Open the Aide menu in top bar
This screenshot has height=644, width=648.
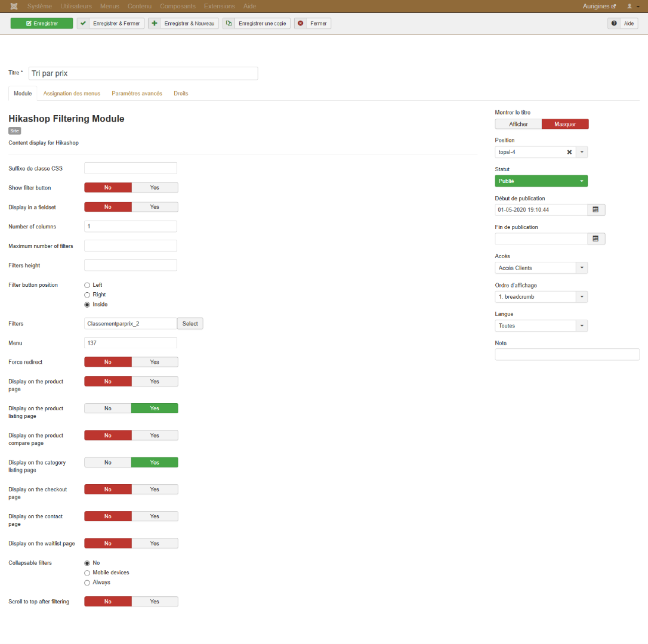[249, 6]
